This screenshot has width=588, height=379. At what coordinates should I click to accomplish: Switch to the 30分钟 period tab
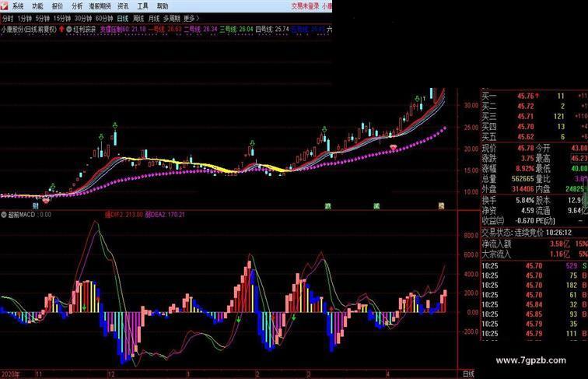pyautogui.click(x=83, y=18)
